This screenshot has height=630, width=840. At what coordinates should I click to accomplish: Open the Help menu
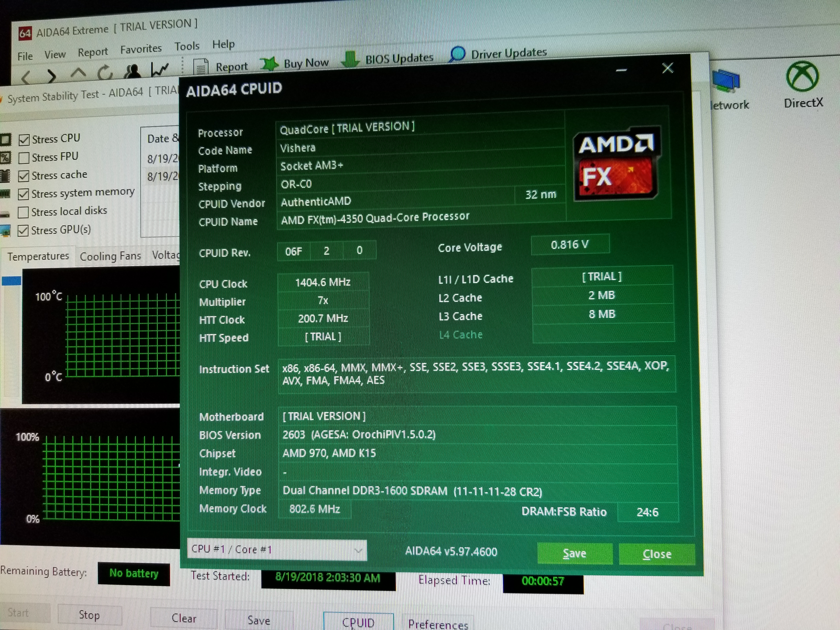coord(223,44)
